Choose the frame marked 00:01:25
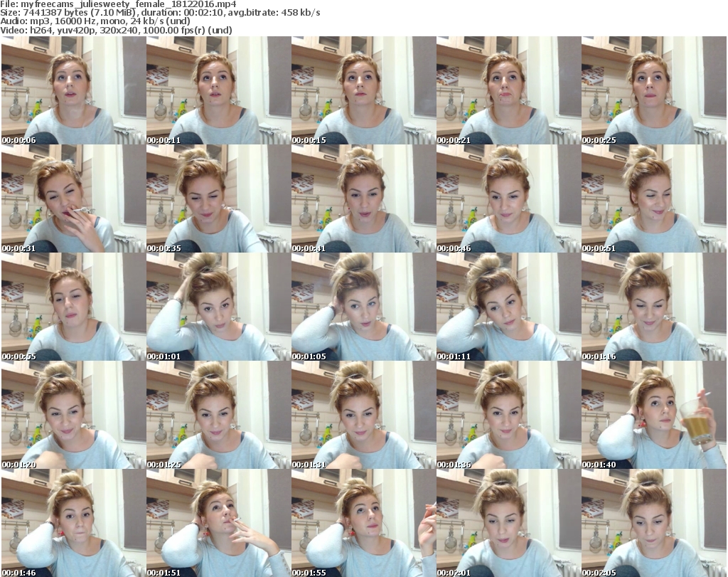Screen dimensions: 728x577 pos(219,415)
